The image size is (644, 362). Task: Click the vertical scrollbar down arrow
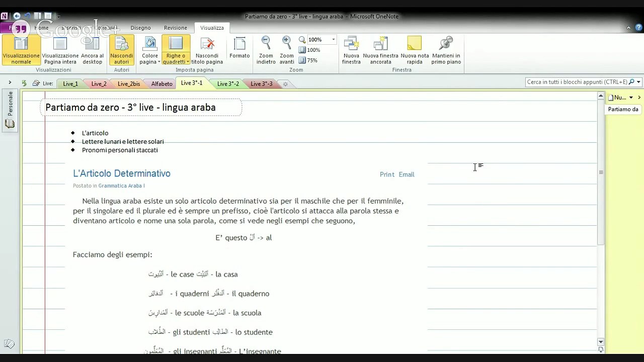point(601,342)
